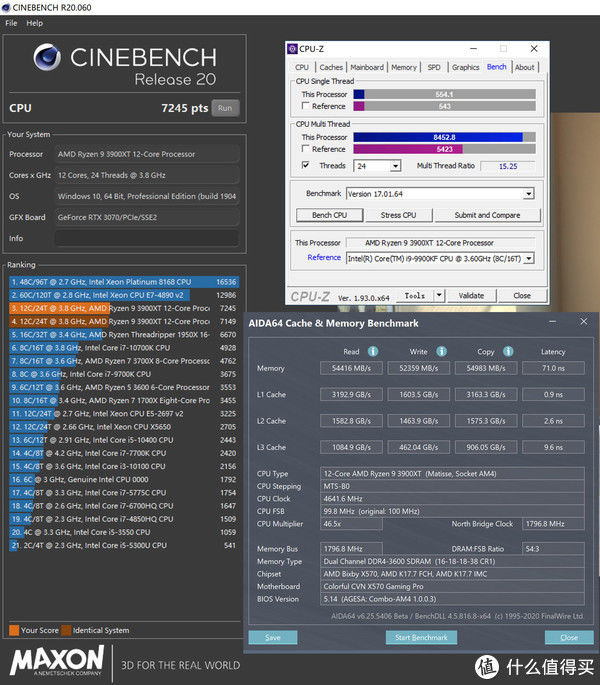Click the Close button in CPU-Z footer
The width and height of the screenshot is (600, 685).
click(x=522, y=296)
